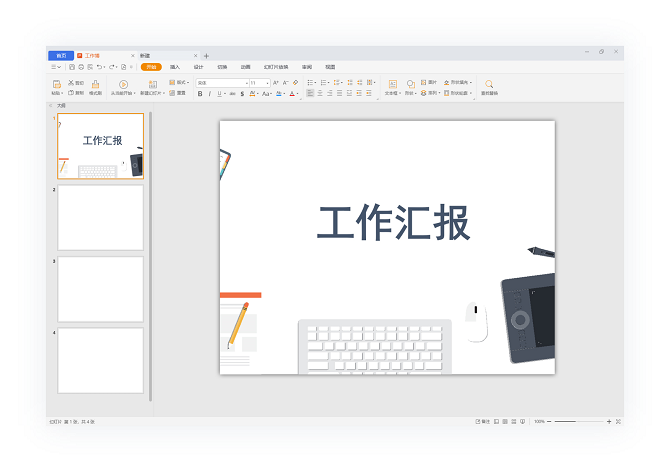670x472 pixels.
Task: Expand the file menu hamburger dropdown
Action: coord(56,67)
